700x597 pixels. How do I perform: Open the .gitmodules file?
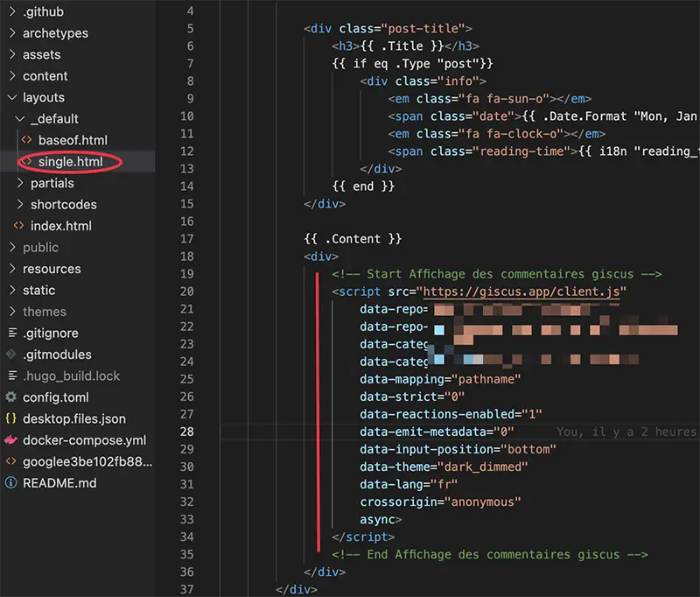(57, 355)
